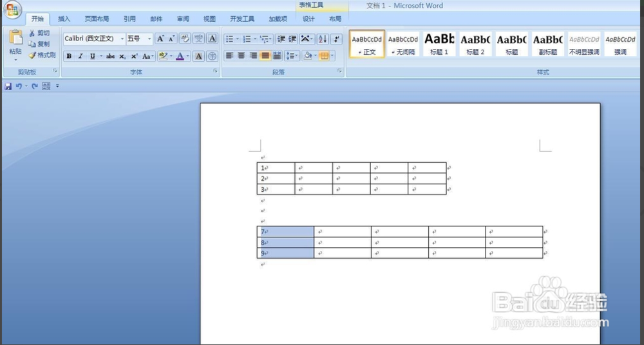Click the Shrink Font icon
The image size is (644, 345).
172,39
